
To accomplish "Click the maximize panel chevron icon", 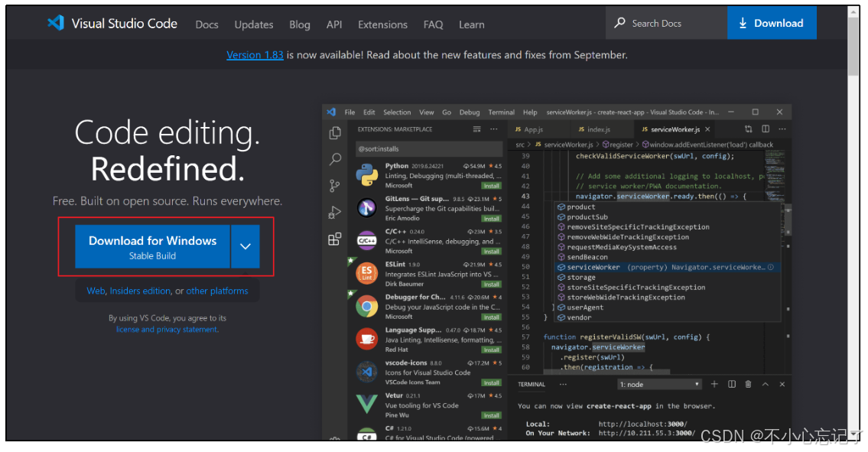I will (767, 384).
